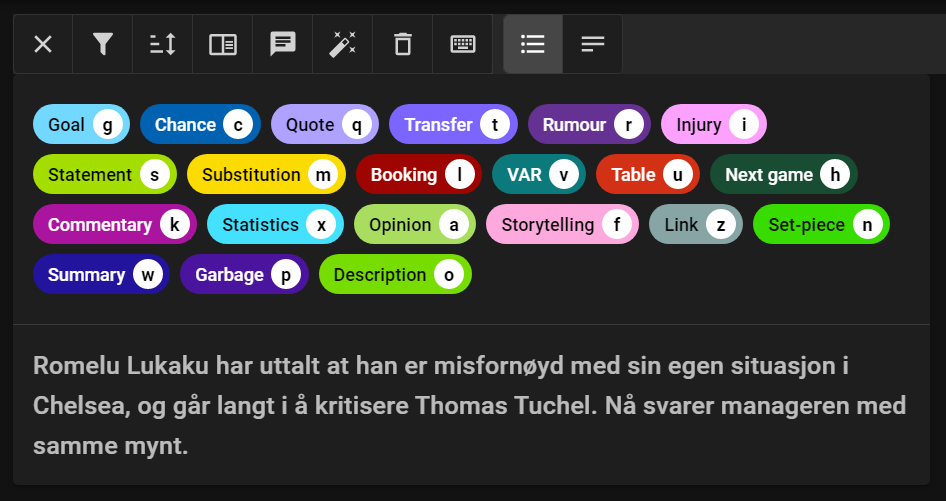This screenshot has height=501, width=946.
Task: Apply the Chance label
Action: click(200, 124)
